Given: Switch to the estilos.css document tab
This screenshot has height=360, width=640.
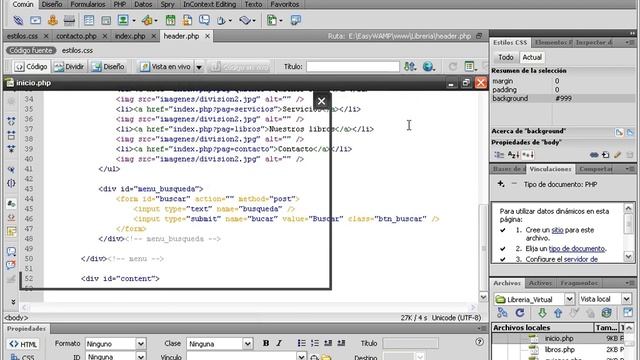Looking at the screenshot, I should coord(22,36).
